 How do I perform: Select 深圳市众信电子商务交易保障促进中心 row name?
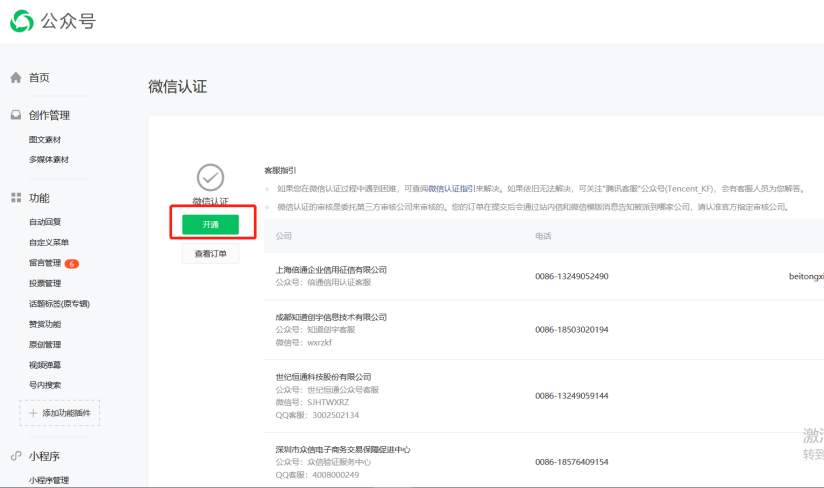tap(343, 449)
